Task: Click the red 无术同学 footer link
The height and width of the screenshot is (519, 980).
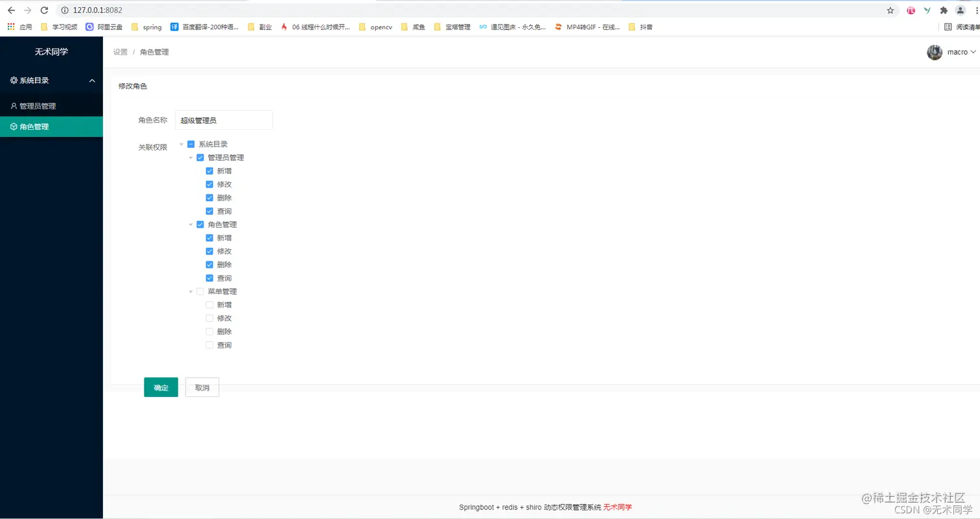Action: [x=618, y=507]
